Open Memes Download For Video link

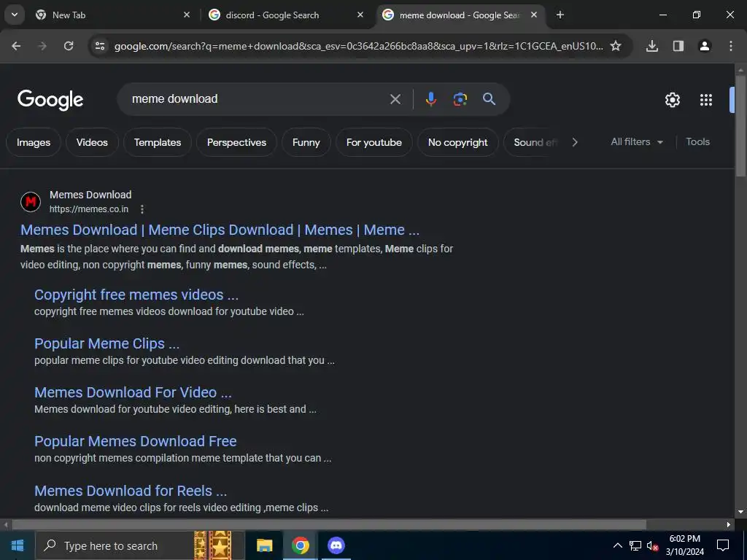click(x=133, y=392)
